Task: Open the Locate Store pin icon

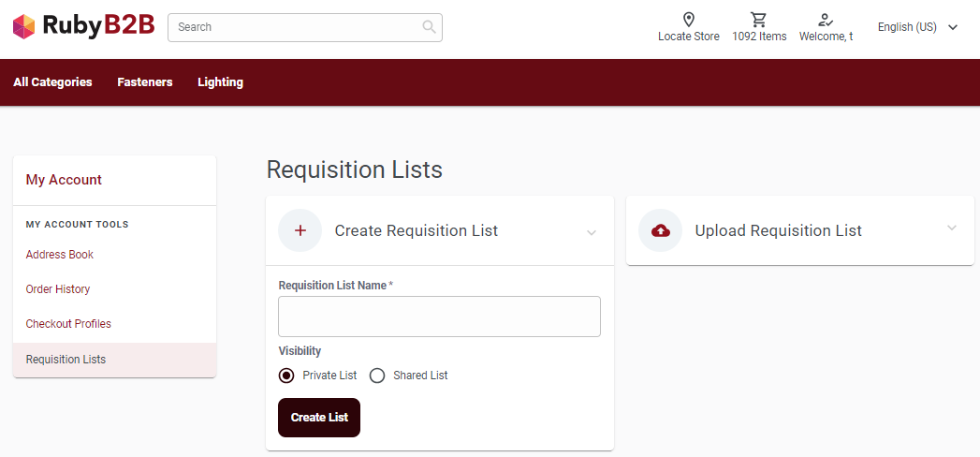Action: pyautogui.click(x=688, y=20)
